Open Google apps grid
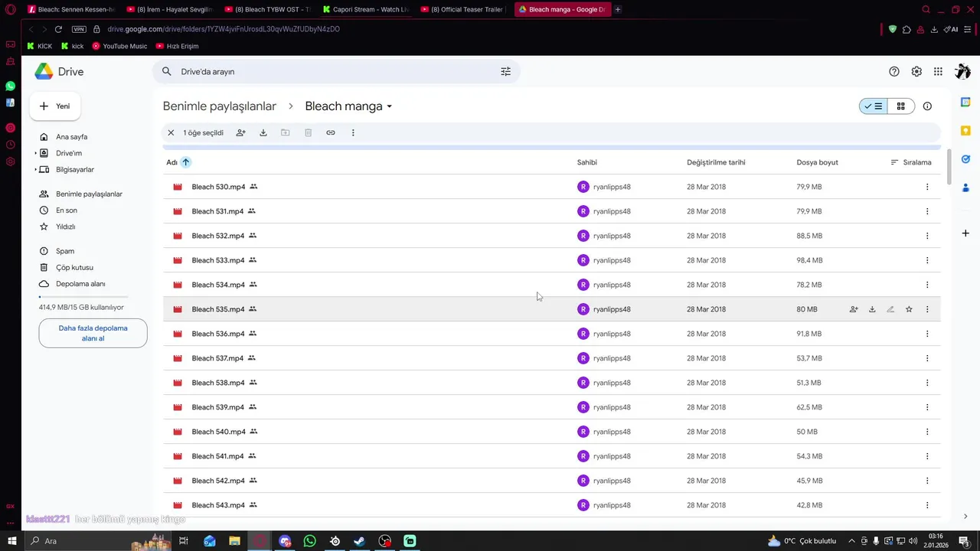 point(938,71)
